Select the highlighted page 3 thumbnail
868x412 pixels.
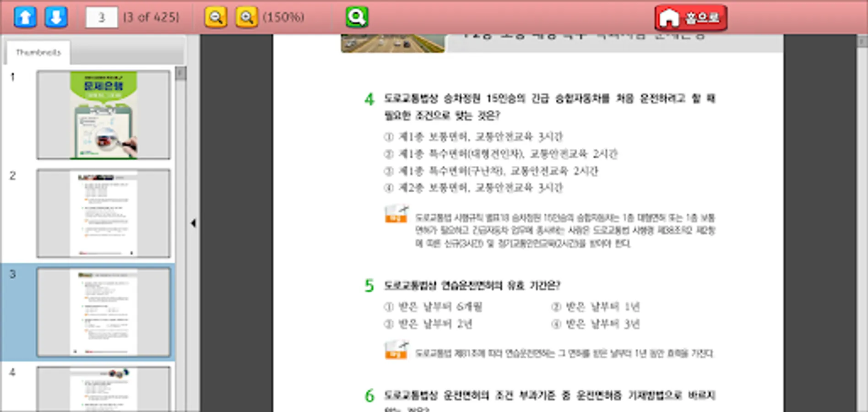click(x=103, y=312)
